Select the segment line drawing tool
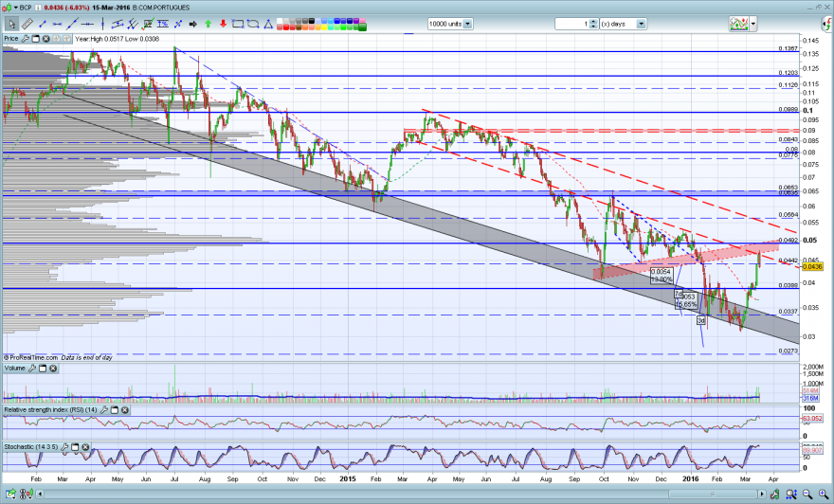This screenshot has width=834, height=504. [x=43, y=24]
